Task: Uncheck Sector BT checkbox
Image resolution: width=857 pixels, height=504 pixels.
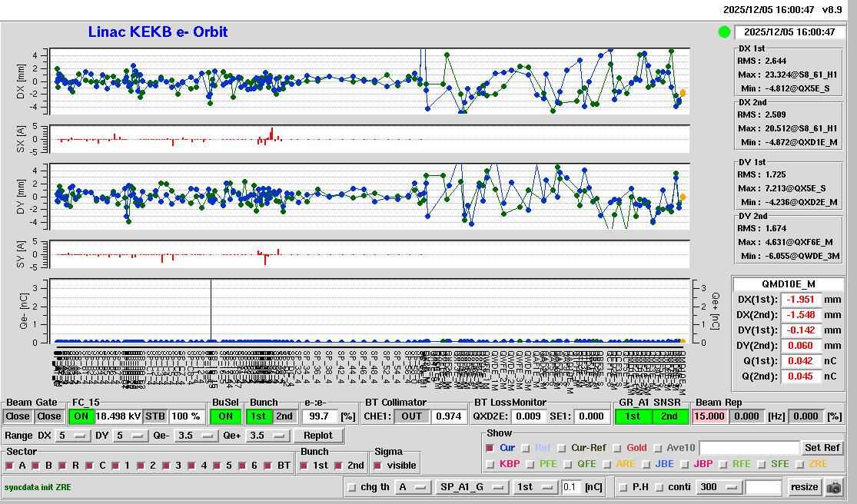Action: tap(270, 466)
